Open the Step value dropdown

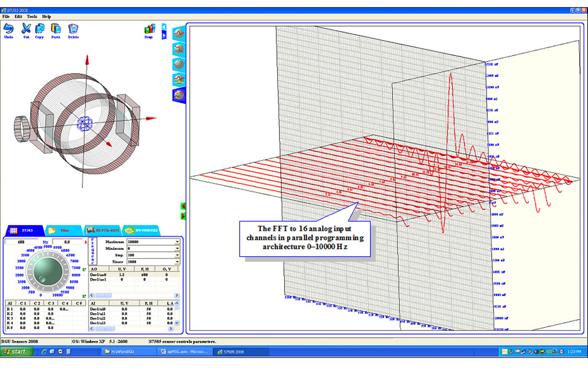coord(177,256)
